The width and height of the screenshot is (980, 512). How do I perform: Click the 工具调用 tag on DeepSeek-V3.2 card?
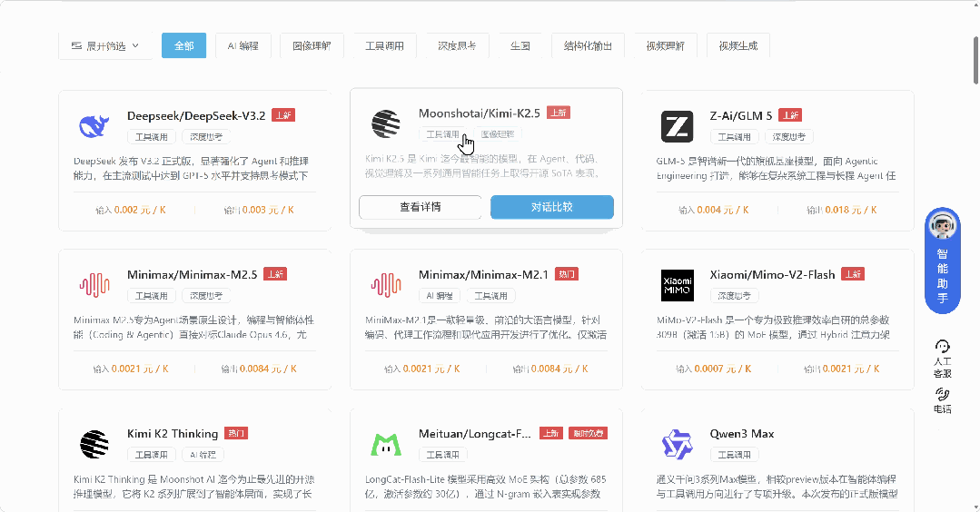(152, 137)
